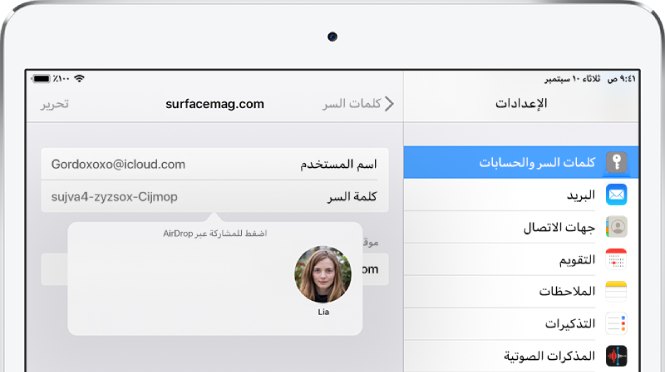Screen dimensions: 665x372
Task: Tap the Wi-Fi status icon
Action: pos(79,78)
